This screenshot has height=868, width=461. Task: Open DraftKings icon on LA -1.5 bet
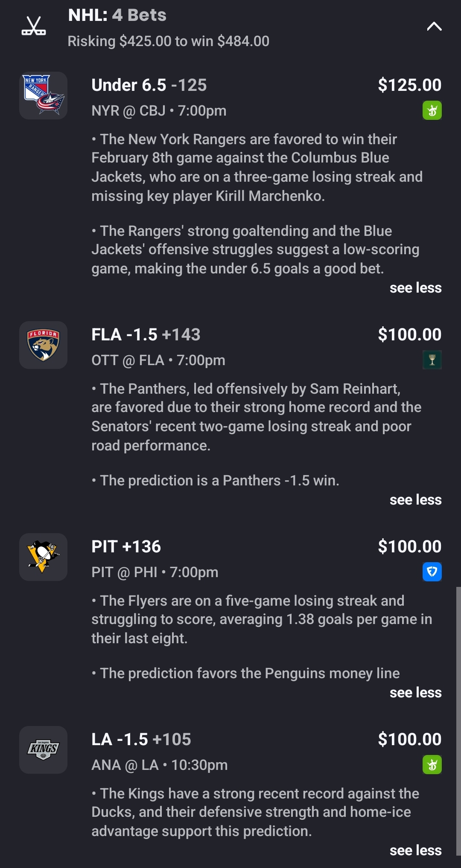point(432,765)
